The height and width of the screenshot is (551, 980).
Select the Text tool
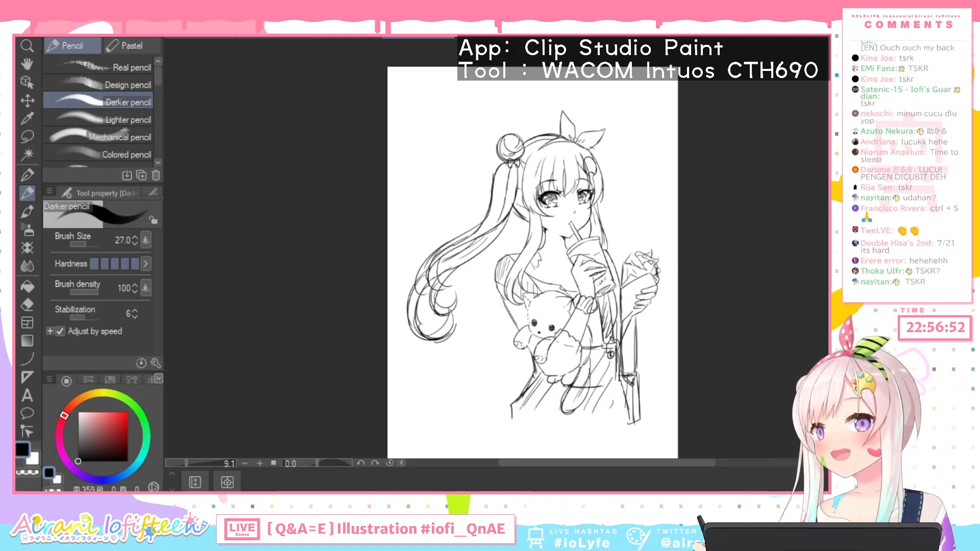[27, 395]
